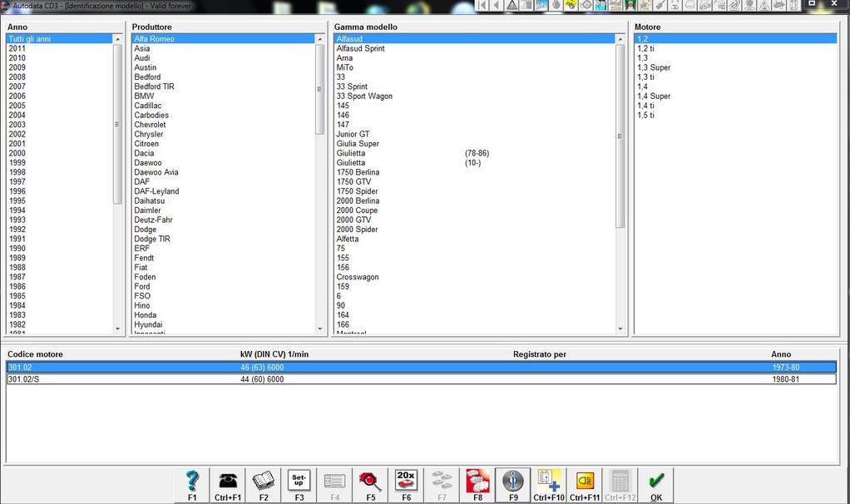This screenshot has height=504, width=850.
Task: Select year 1984 in the Anno list
Action: tap(60, 306)
